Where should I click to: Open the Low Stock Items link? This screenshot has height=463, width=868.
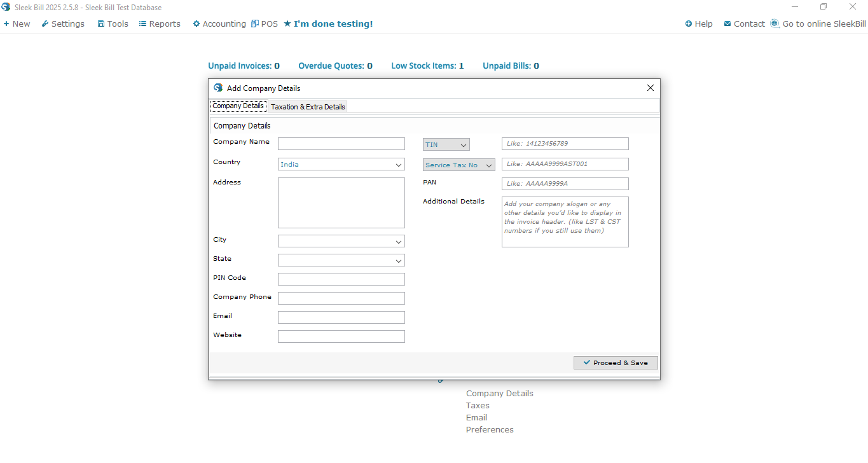pyautogui.click(x=427, y=66)
